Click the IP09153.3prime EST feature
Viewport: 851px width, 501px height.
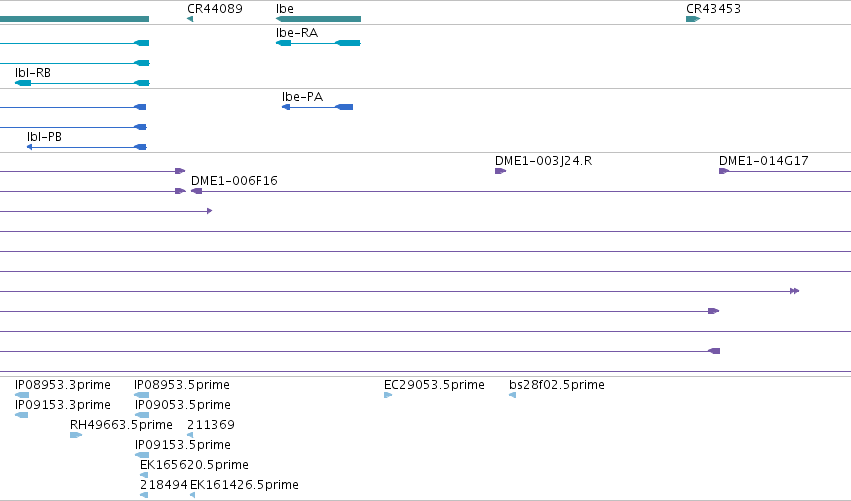(x=22, y=415)
